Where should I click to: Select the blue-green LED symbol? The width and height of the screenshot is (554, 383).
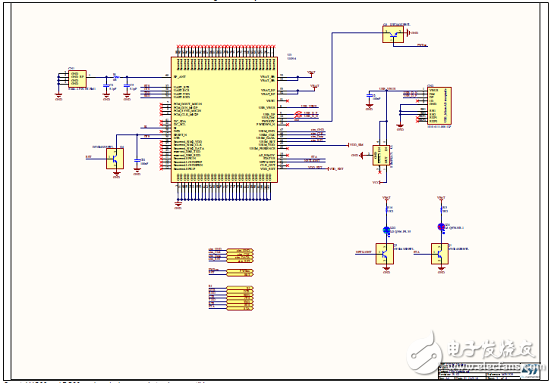tap(387, 230)
